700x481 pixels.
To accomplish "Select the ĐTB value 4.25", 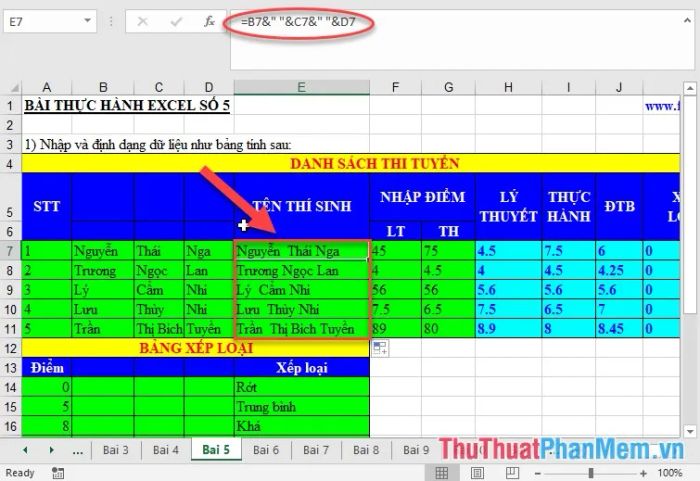I will (619, 271).
